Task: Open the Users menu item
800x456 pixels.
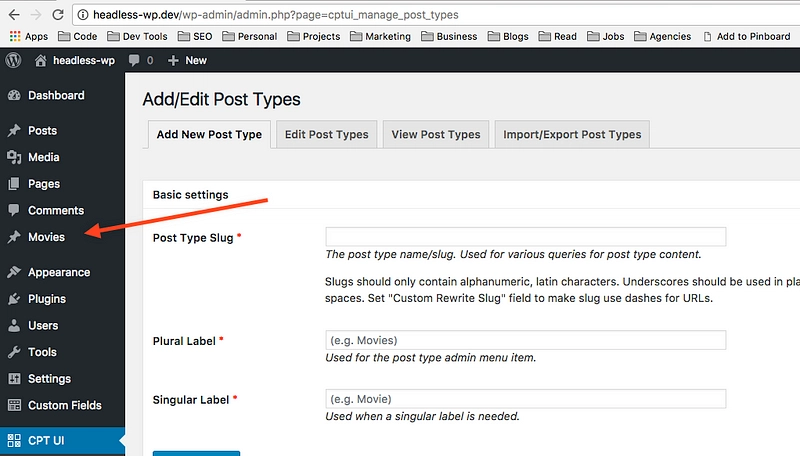Action: click(x=42, y=326)
